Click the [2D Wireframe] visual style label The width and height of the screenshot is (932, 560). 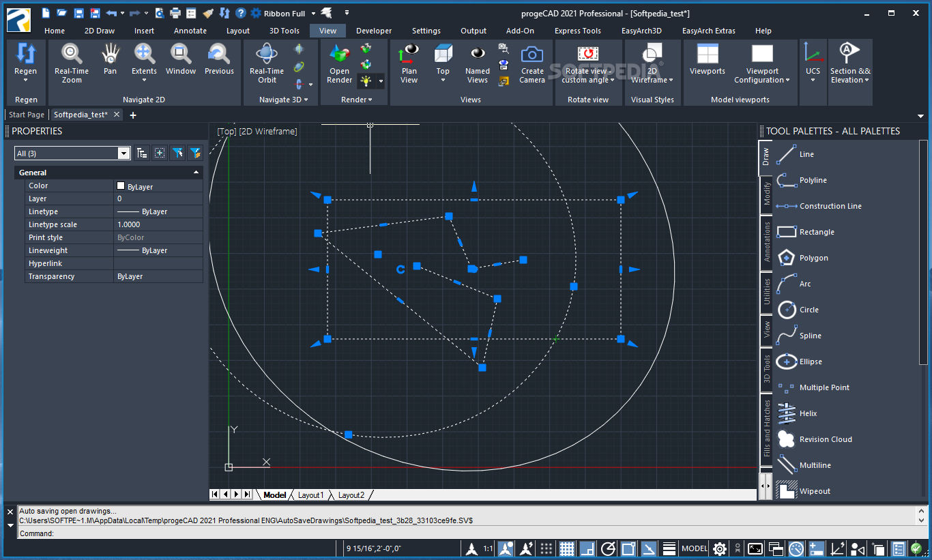click(268, 131)
